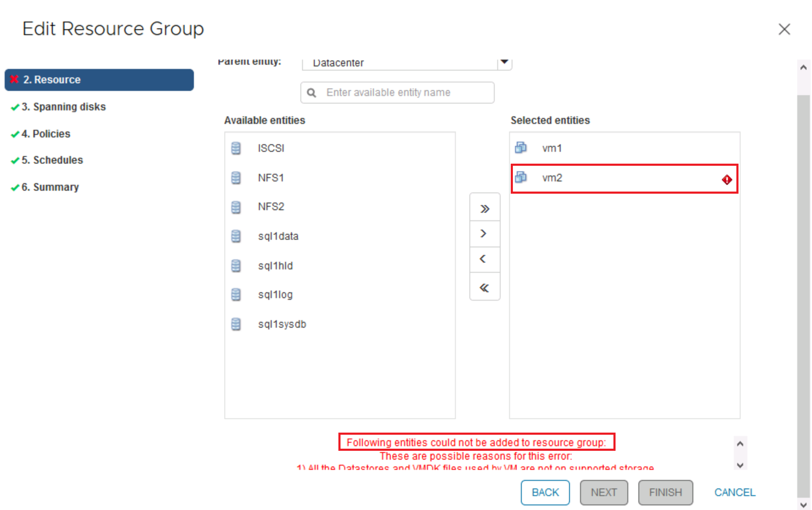Click the search magnifier icon
This screenshot has width=812, height=510.
[x=312, y=93]
